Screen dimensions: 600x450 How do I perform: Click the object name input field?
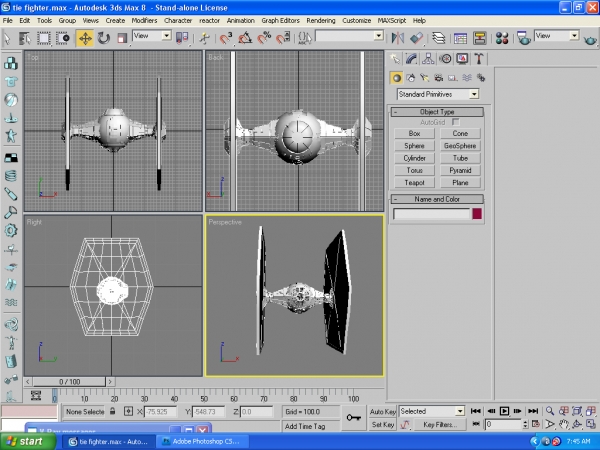[431, 214]
